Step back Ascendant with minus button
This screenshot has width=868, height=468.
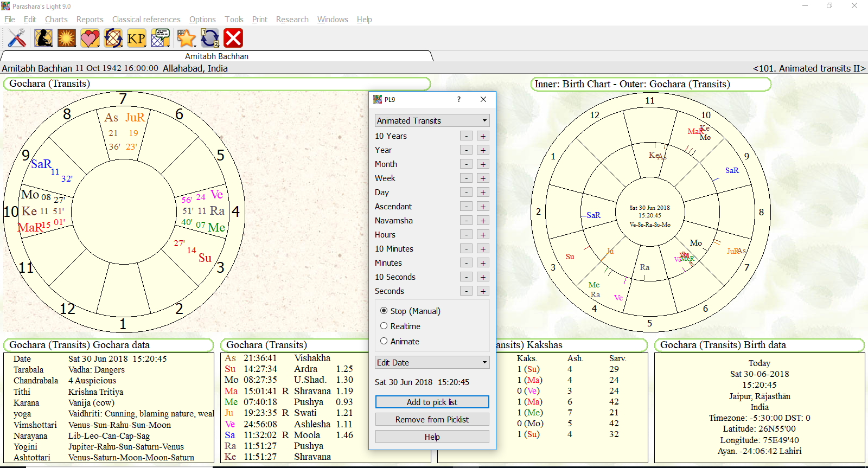466,207
